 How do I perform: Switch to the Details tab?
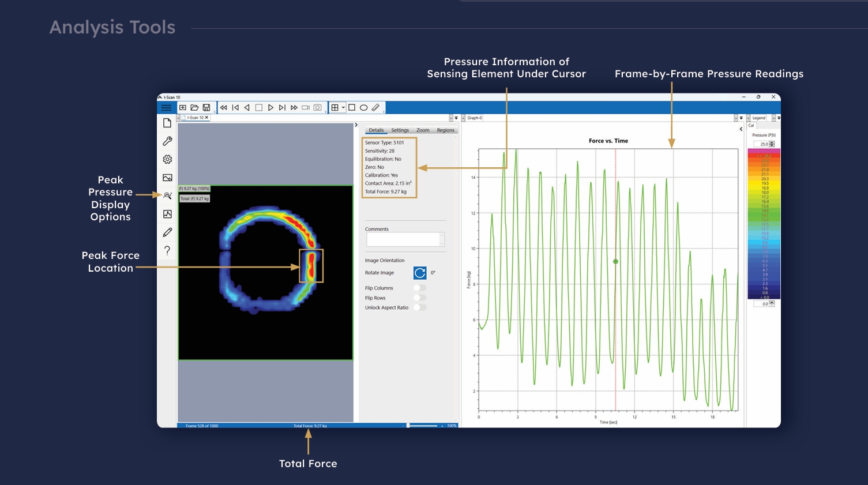[376, 130]
